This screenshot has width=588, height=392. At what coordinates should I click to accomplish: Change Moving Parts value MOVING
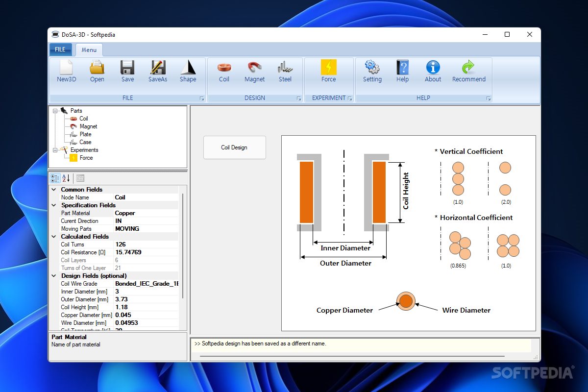tap(147, 229)
